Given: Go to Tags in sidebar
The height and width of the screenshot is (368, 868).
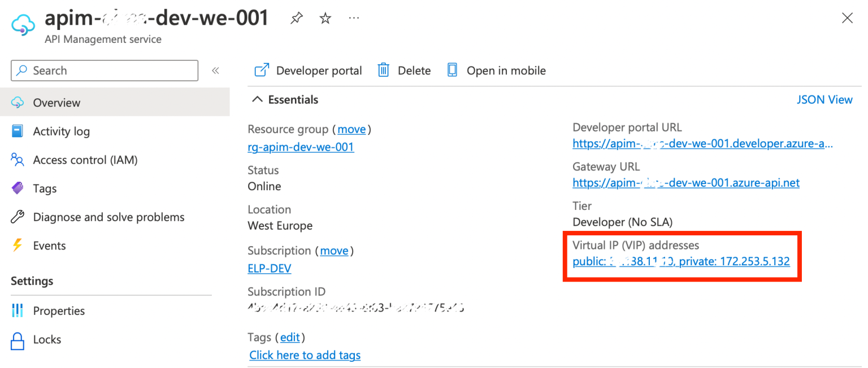Looking at the screenshot, I should point(45,189).
